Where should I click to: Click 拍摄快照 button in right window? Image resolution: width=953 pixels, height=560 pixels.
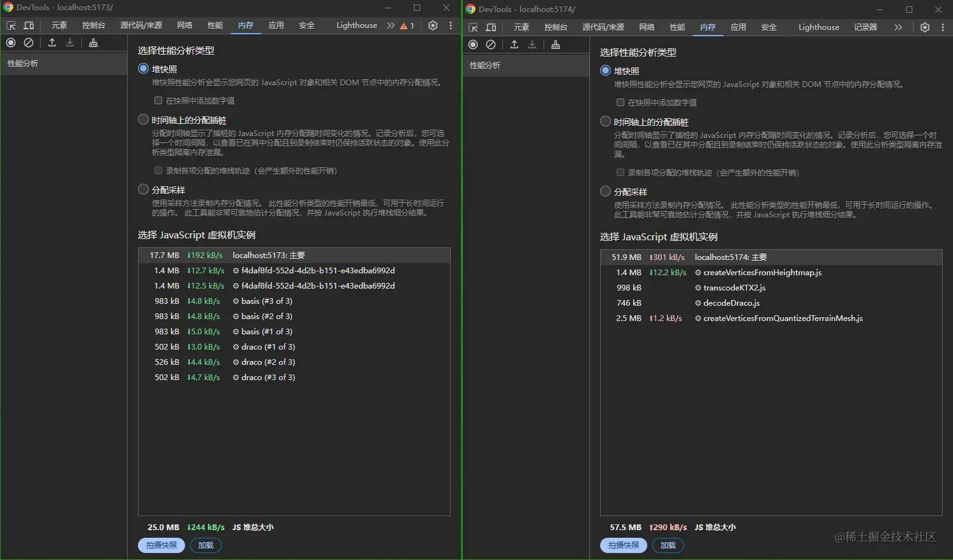pyautogui.click(x=624, y=545)
